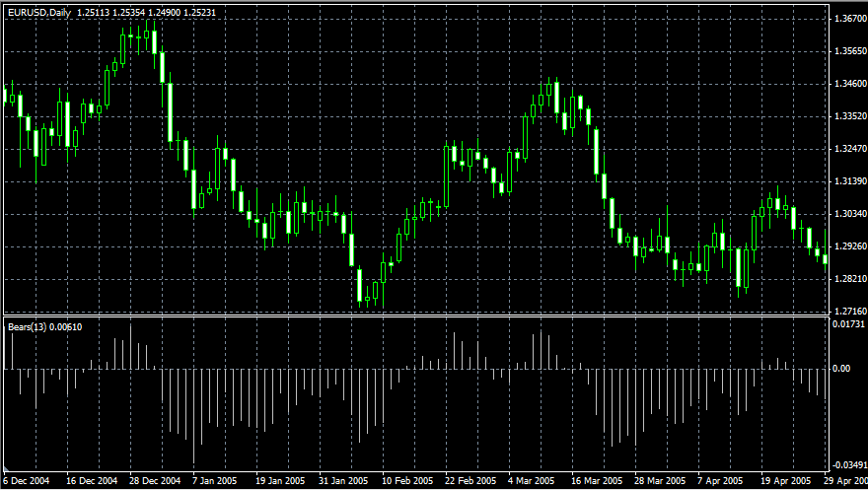868x490 pixels.
Task: Click the 7 Apr 2005 date label
Action: (x=720, y=480)
